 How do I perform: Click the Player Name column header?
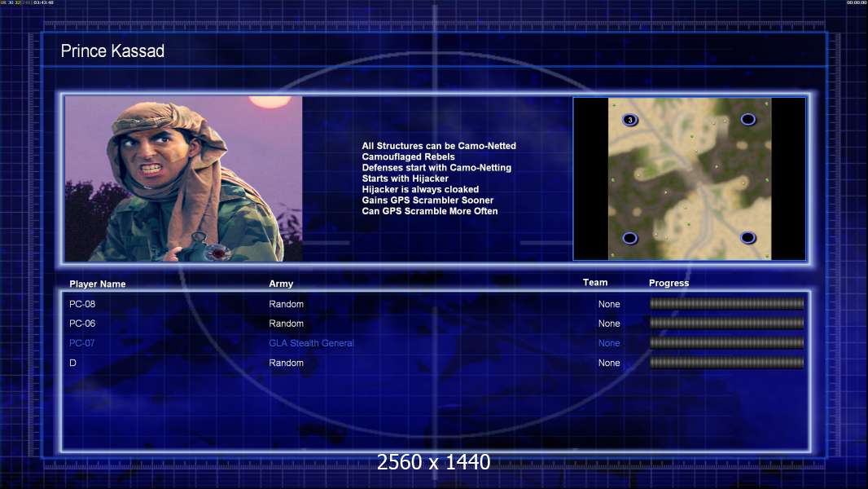[98, 284]
